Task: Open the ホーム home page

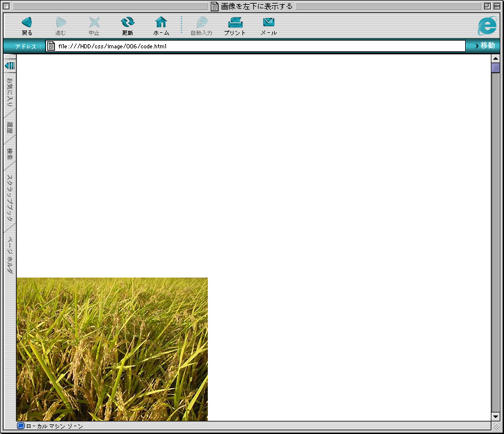Action: (161, 26)
